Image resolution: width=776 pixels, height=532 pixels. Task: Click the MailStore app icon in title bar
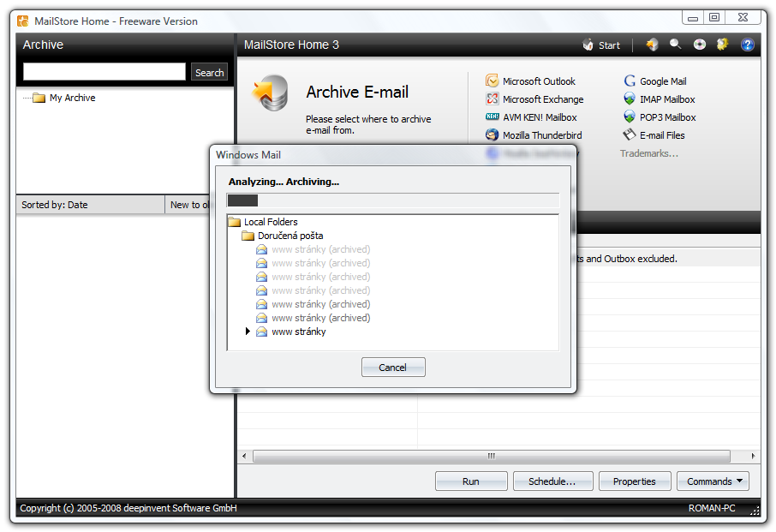pyautogui.click(x=23, y=21)
